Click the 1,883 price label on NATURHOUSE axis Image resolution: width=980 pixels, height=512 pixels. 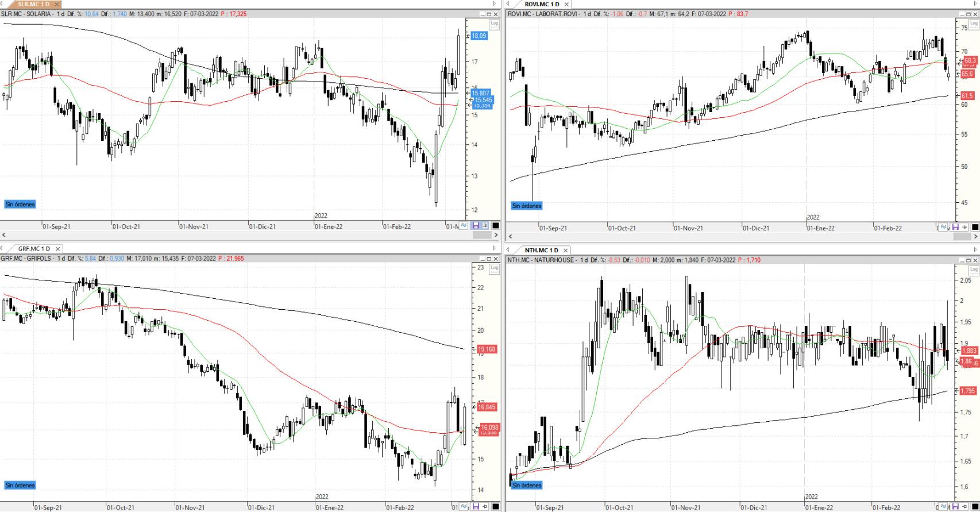pos(969,351)
